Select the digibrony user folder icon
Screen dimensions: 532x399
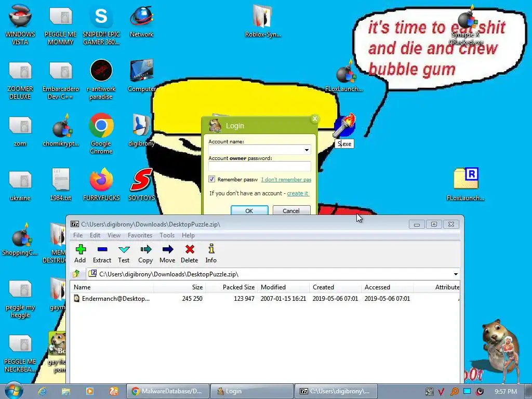pyautogui.click(x=141, y=130)
